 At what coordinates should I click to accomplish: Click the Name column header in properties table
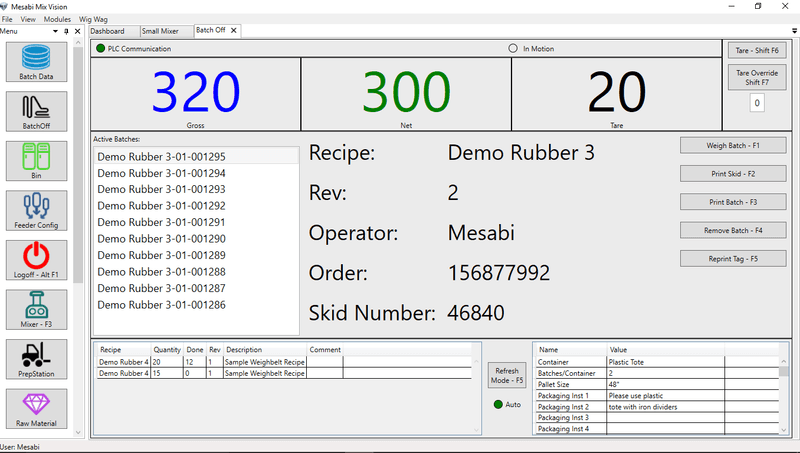point(570,349)
